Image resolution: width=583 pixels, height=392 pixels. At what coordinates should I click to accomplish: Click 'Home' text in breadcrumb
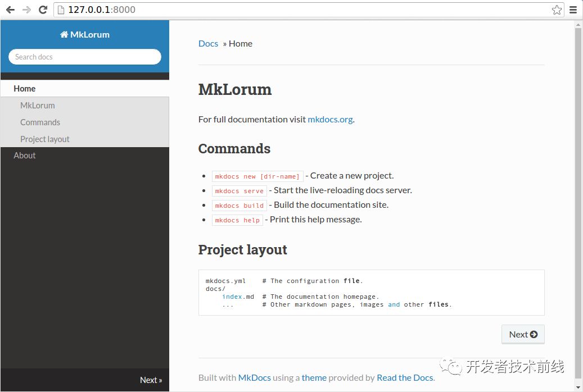point(241,43)
